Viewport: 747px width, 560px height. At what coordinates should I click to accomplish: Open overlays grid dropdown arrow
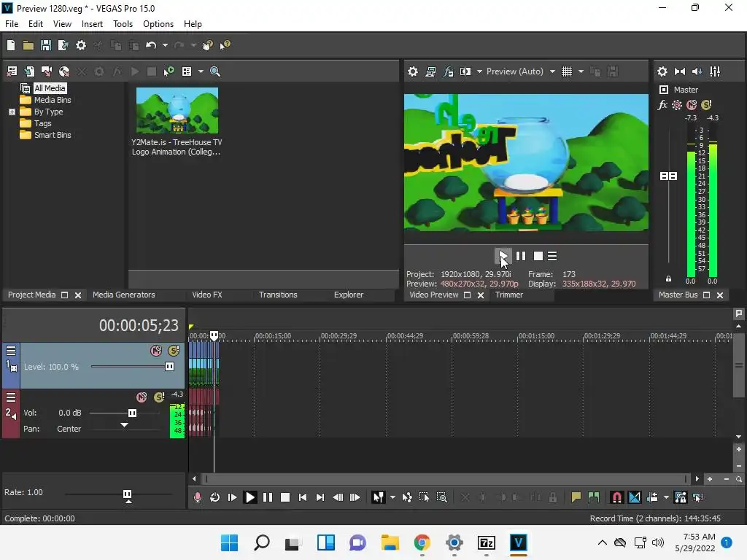(581, 71)
